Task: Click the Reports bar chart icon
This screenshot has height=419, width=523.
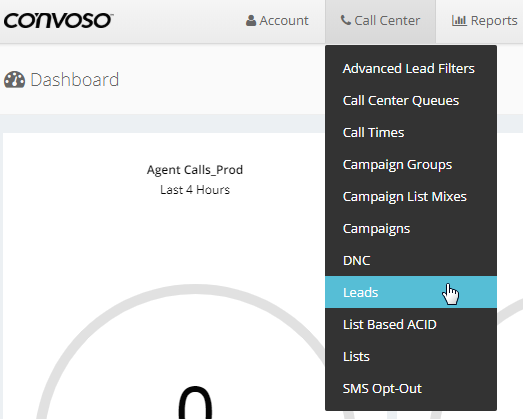Action: (459, 21)
